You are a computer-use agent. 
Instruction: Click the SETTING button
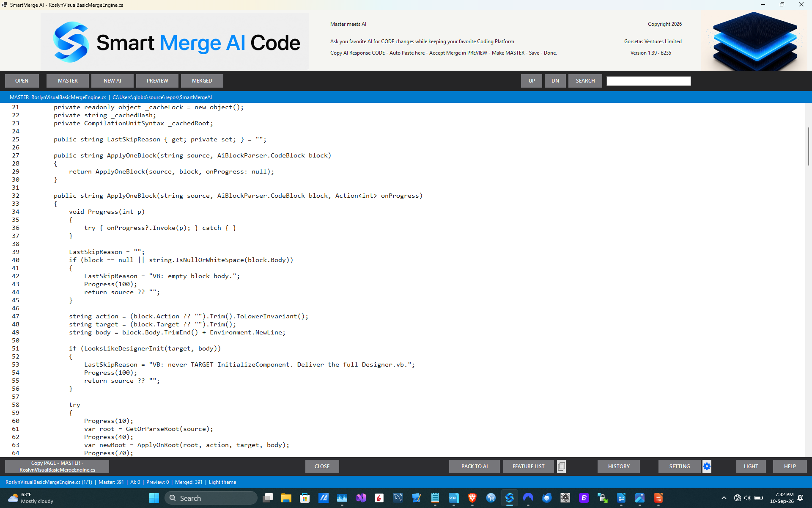tap(680, 466)
